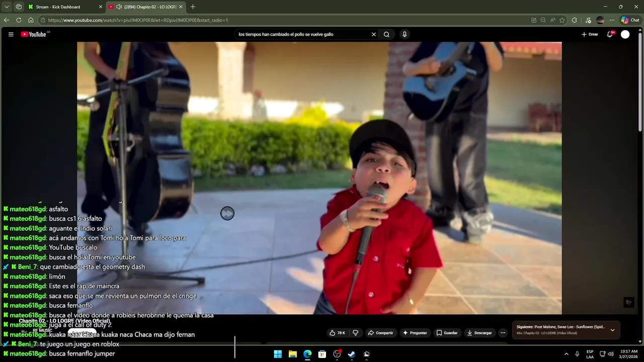Open taskbar volume speaker icon
Screen dimensions: 644x362
(x=611, y=354)
